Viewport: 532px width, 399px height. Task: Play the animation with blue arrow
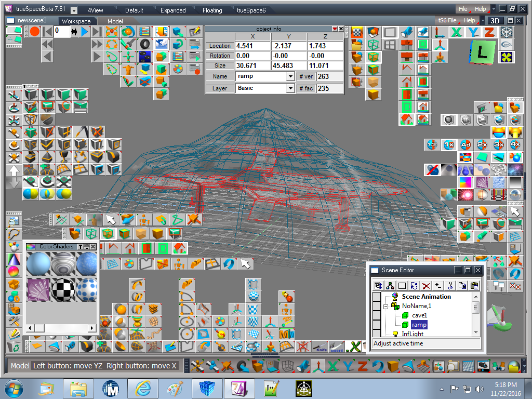[85, 32]
